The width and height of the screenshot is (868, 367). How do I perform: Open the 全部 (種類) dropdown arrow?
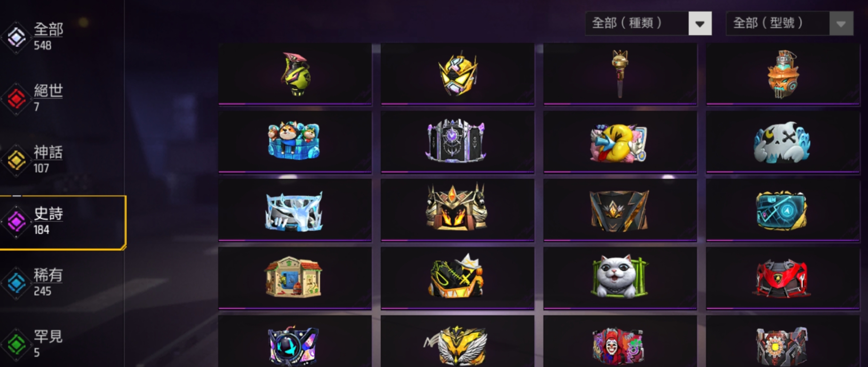(700, 23)
